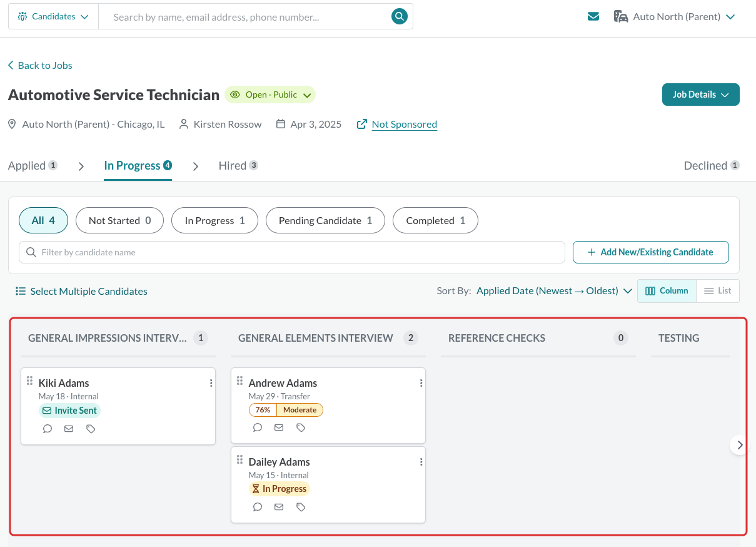
Task: Open the Candidates search type dropdown
Action: tap(53, 17)
